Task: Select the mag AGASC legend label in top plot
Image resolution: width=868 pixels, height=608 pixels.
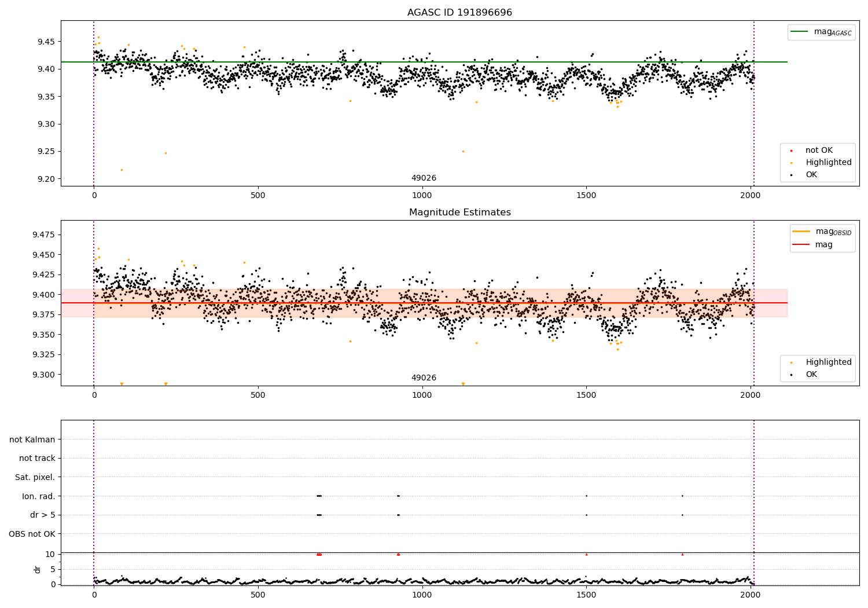Action: (833, 32)
